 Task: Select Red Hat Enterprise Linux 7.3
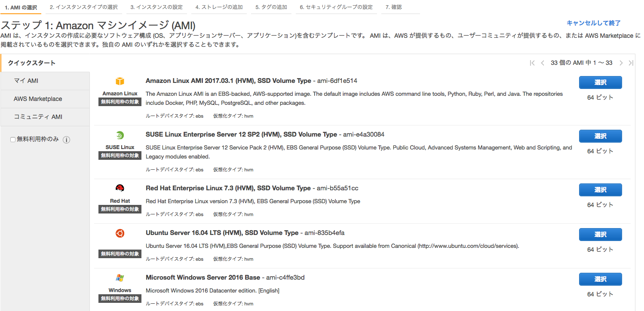[600, 190]
